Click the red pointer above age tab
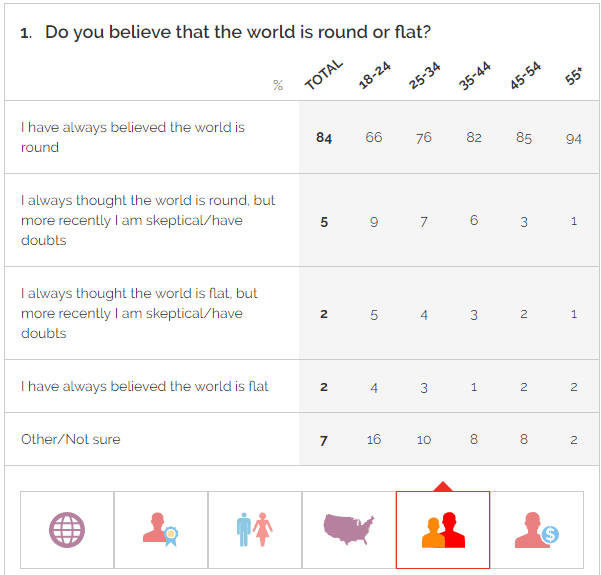This screenshot has height=575, width=601. (443, 486)
